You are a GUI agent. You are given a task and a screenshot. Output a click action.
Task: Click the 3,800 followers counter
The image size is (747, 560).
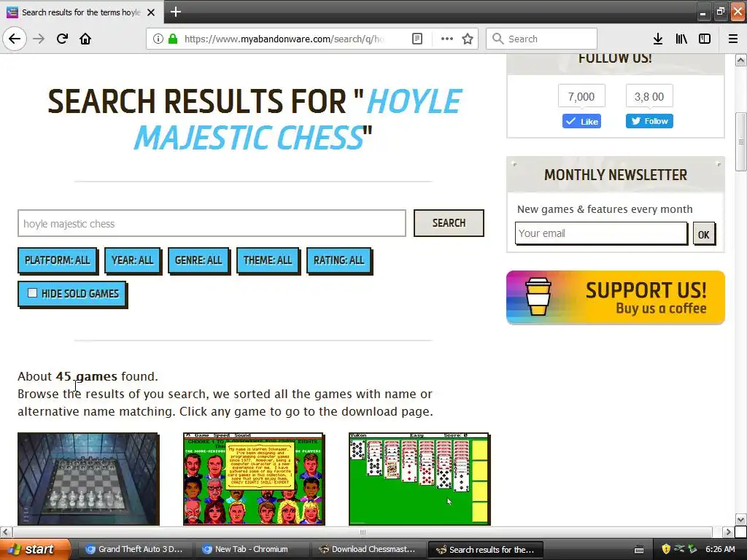pyautogui.click(x=649, y=96)
